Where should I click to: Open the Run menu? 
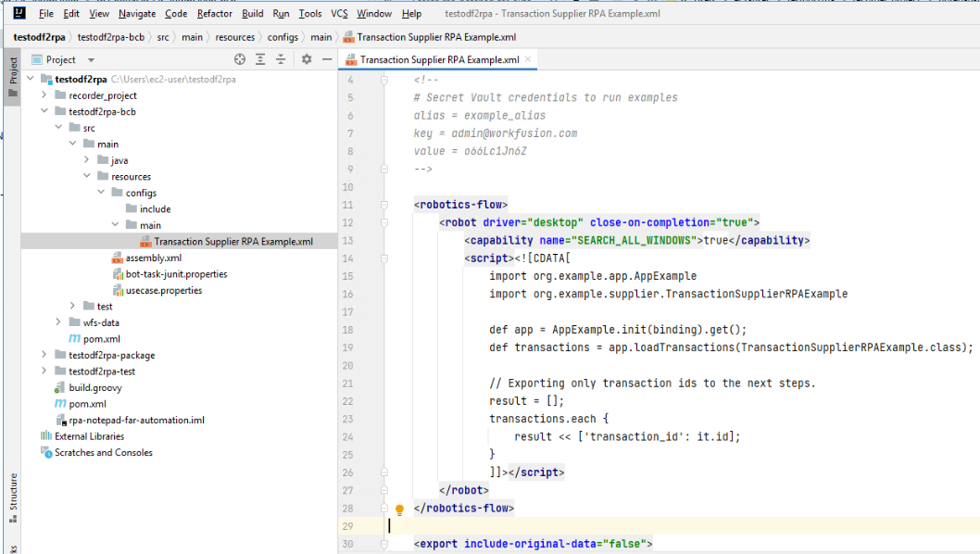coord(281,13)
